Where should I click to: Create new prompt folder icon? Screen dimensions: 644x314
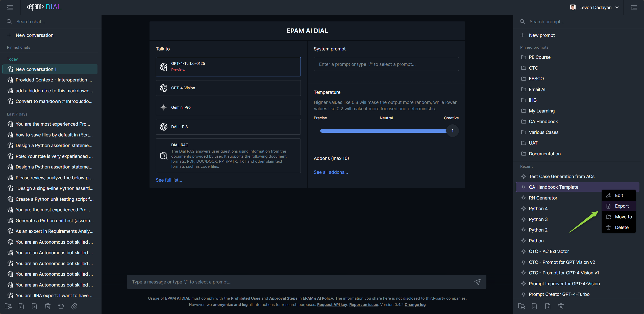tap(522, 306)
